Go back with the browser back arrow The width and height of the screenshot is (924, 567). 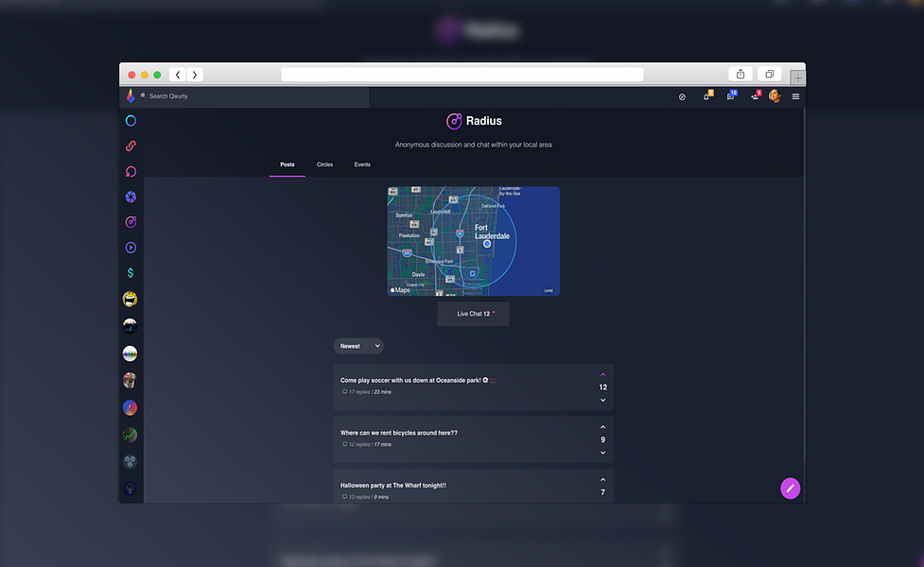pos(178,75)
